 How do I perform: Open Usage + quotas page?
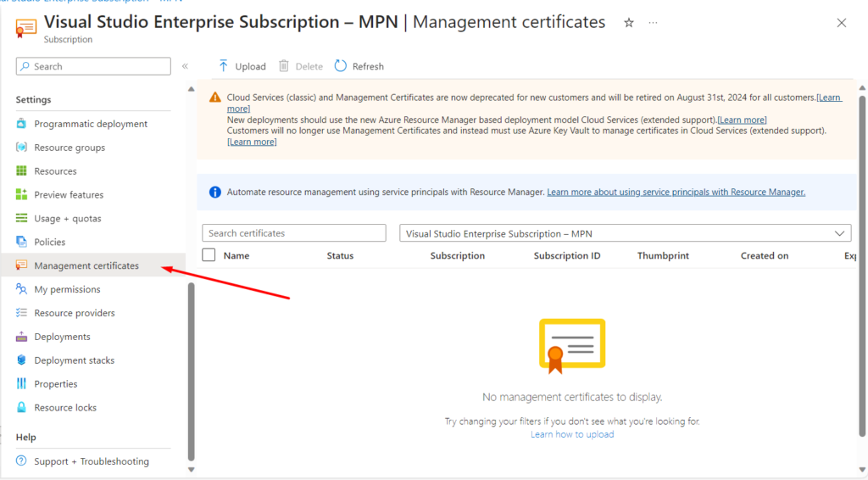coord(68,218)
